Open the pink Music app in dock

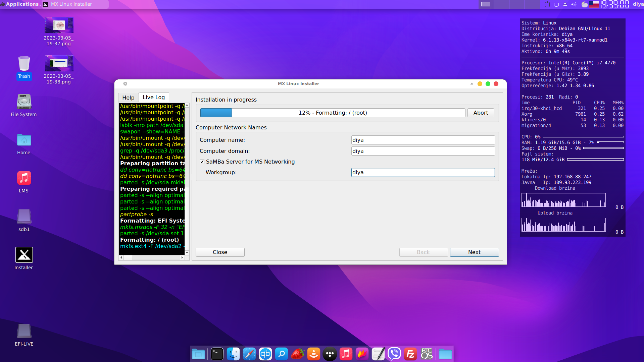[346, 354]
